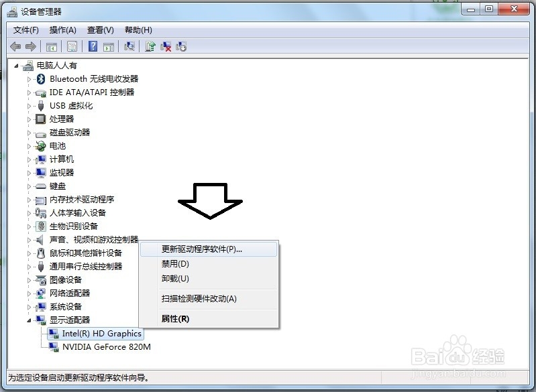Click the 键盘 keyboard icon

click(41, 186)
